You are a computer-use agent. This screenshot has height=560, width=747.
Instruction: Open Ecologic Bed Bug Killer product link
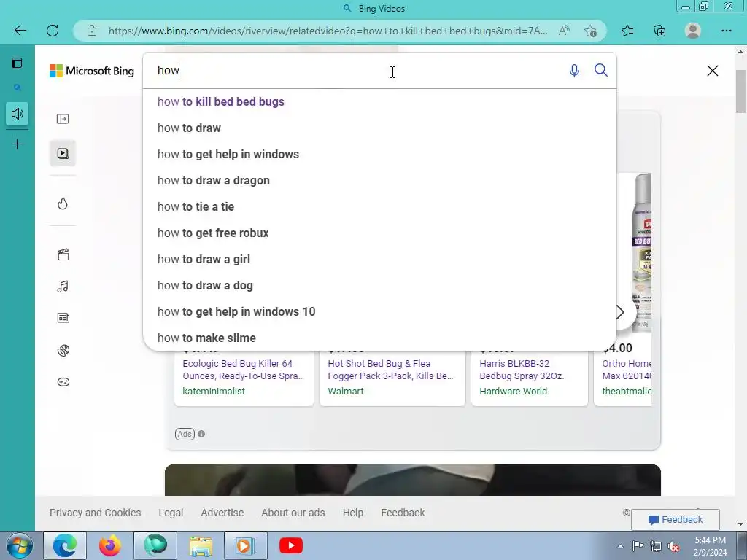coord(243,370)
